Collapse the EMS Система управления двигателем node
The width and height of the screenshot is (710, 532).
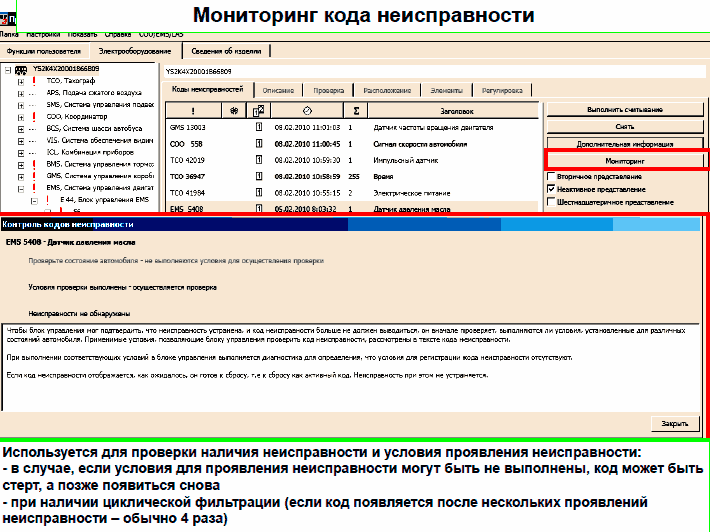[20, 187]
